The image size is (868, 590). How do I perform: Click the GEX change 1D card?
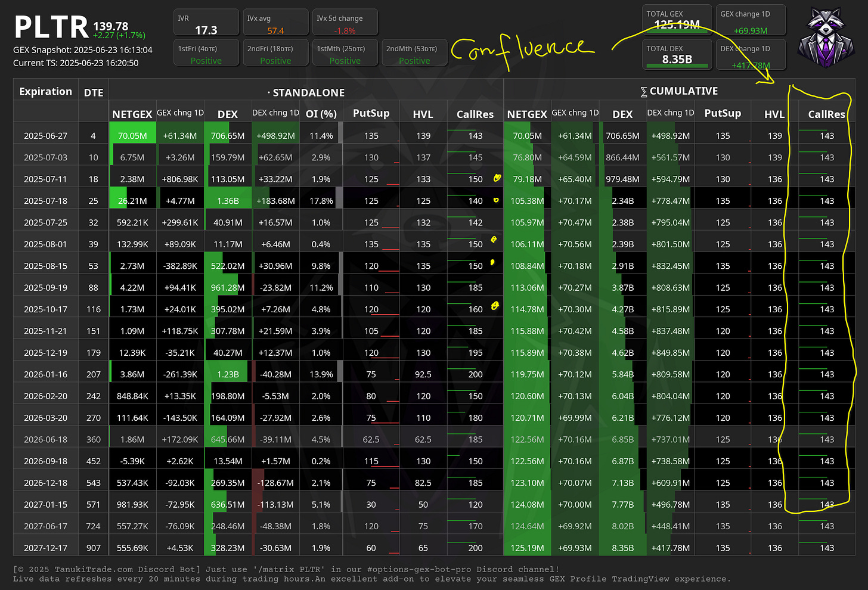[751, 20]
